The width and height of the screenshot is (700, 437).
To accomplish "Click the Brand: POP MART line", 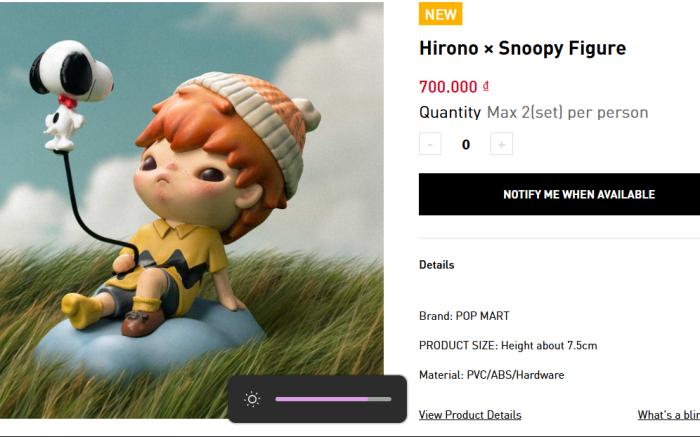I will pyautogui.click(x=464, y=316).
